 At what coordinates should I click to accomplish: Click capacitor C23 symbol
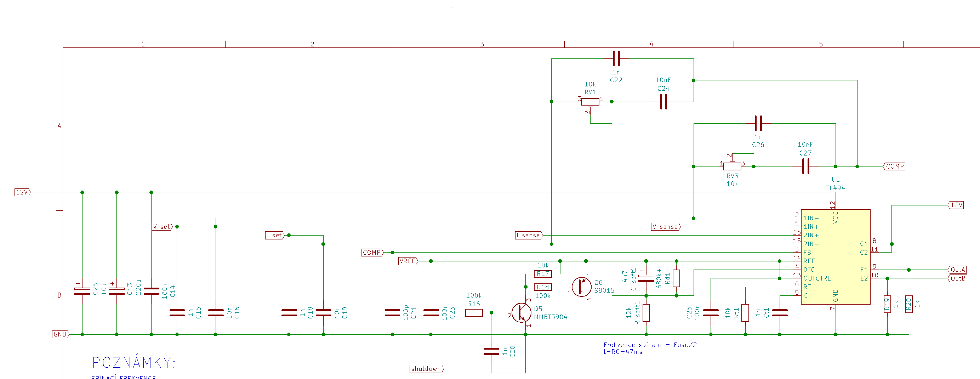click(431, 313)
